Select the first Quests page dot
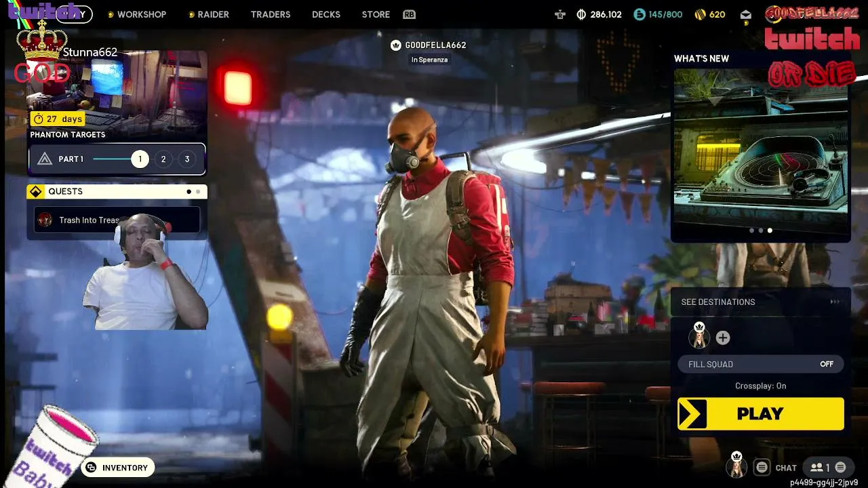The image size is (868, 488). pyautogui.click(x=189, y=192)
